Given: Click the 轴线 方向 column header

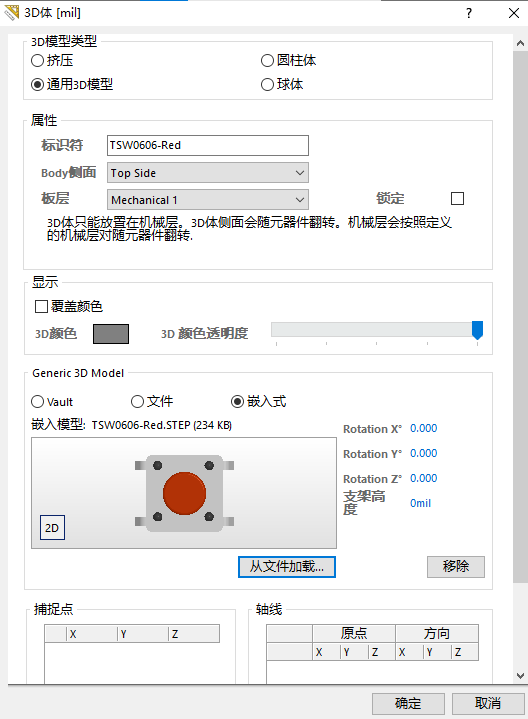Looking at the screenshot, I should tap(437, 633).
